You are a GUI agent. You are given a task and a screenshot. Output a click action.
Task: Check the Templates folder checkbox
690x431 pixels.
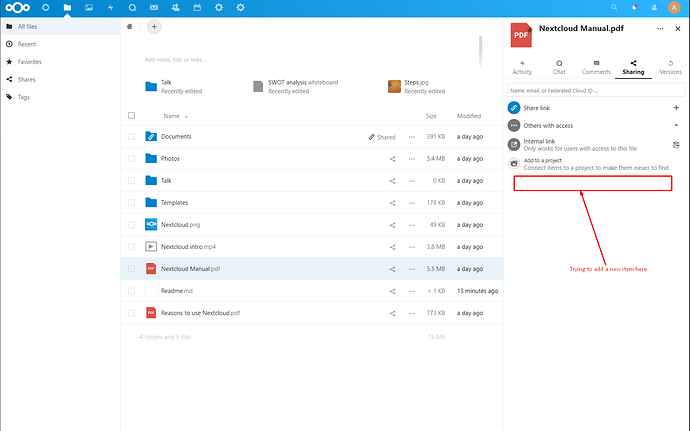tap(131, 203)
